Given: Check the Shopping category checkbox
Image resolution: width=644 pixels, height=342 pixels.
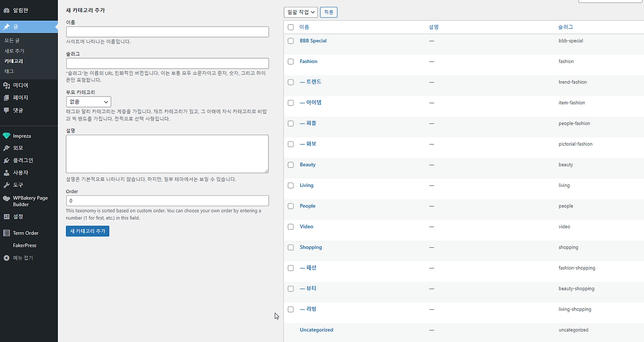Looking at the screenshot, I should click(x=291, y=247).
